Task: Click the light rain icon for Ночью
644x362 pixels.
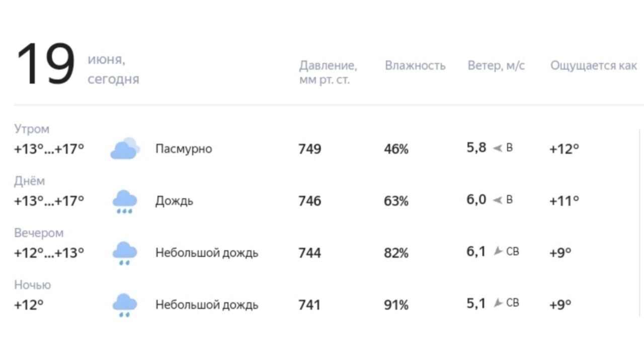Action: point(124,305)
